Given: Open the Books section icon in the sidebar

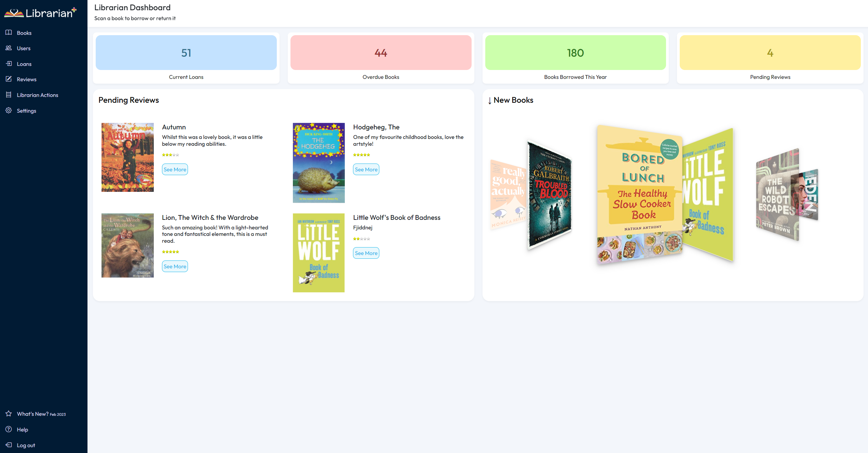Looking at the screenshot, I should click(x=9, y=32).
